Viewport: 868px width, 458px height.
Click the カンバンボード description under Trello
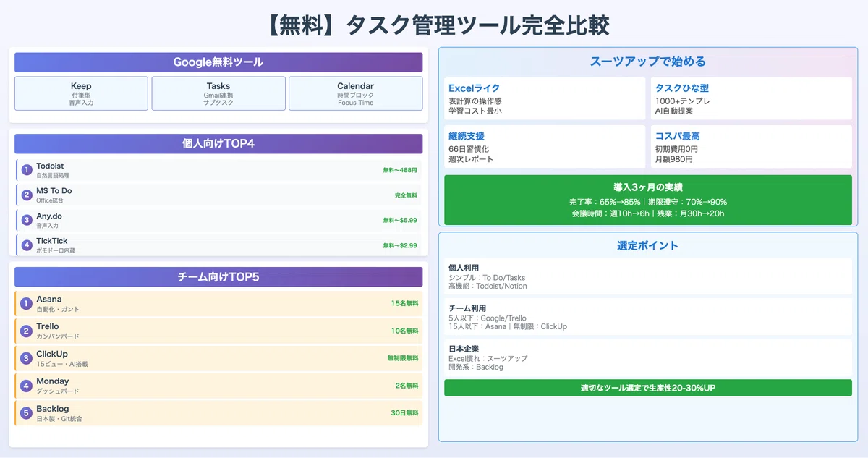pos(58,336)
